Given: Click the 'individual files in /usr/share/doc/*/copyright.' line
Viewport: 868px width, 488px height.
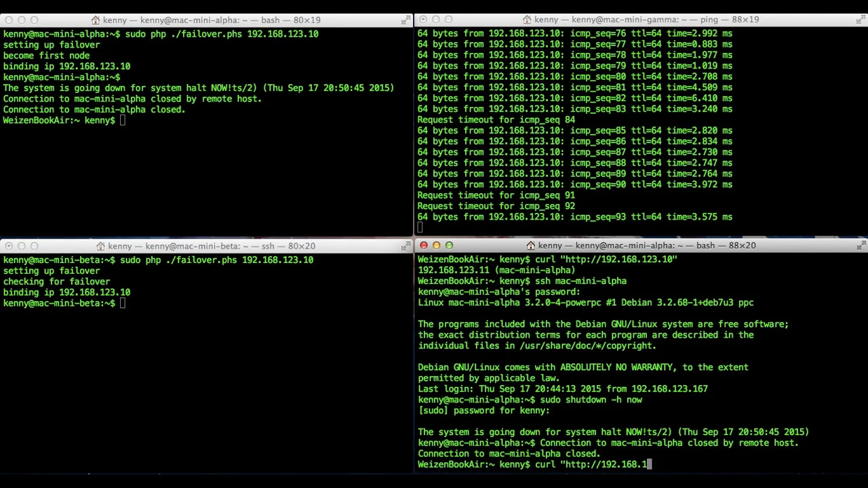Looking at the screenshot, I should [x=537, y=346].
